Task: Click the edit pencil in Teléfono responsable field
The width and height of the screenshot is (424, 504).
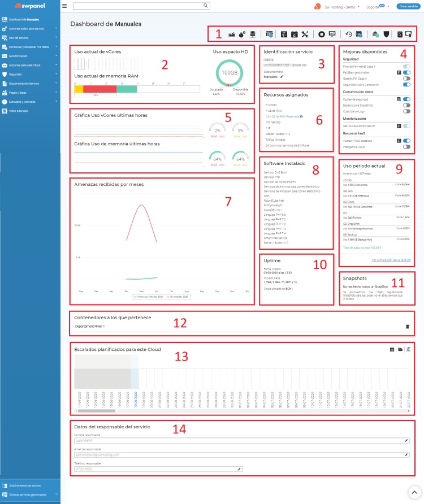Action: (x=239, y=469)
